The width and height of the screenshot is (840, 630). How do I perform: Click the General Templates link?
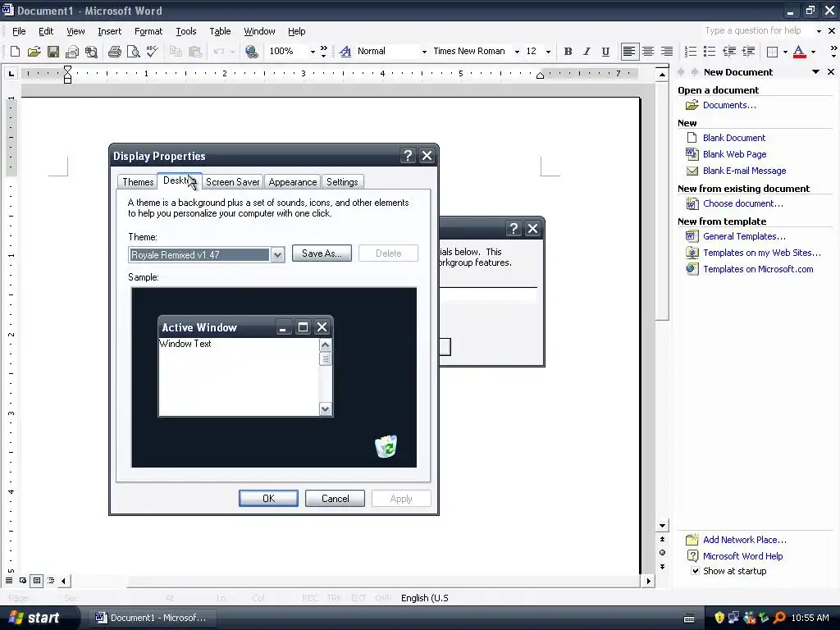pyautogui.click(x=744, y=236)
